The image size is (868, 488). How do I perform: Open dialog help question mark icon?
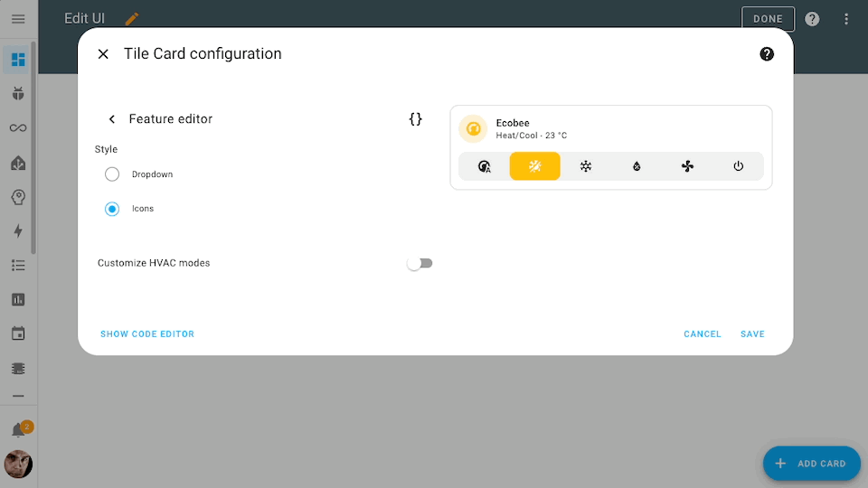click(x=767, y=53)
